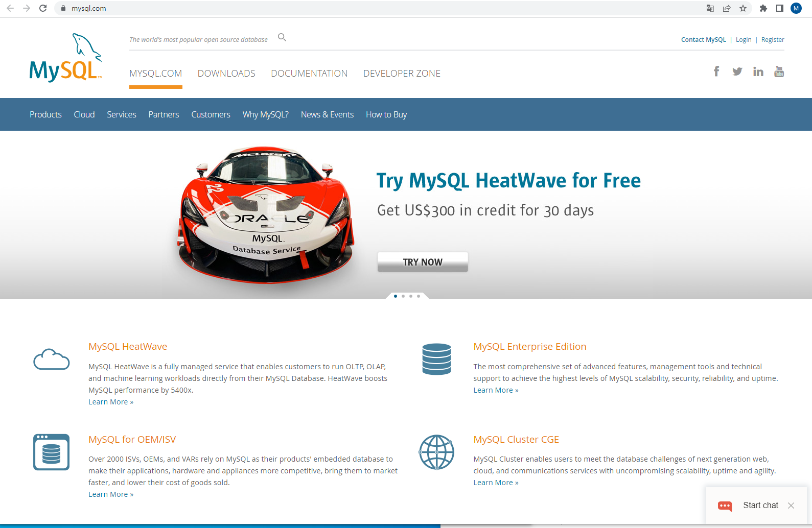Open the Customers menu item
The width and height of the screenshot is (812, 528).
[x=211, y=114]
